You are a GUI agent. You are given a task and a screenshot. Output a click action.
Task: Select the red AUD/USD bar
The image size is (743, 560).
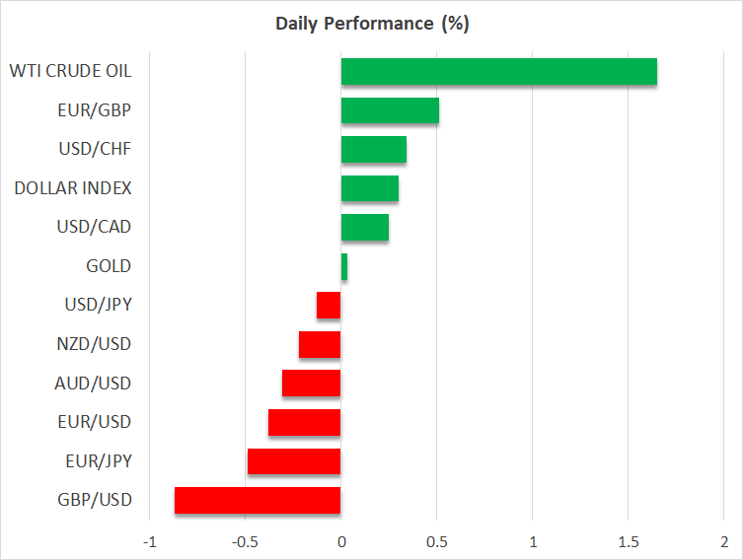coord(311,384)
